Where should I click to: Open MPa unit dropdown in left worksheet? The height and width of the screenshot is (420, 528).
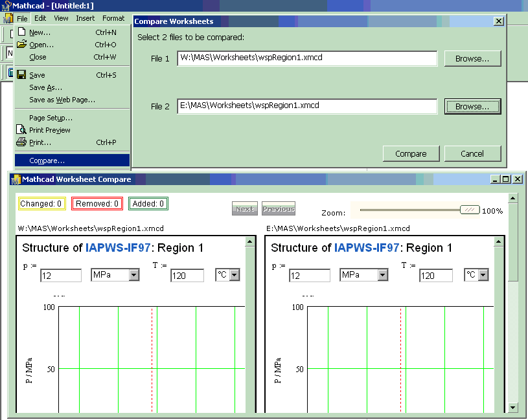[x=133, y=275]
